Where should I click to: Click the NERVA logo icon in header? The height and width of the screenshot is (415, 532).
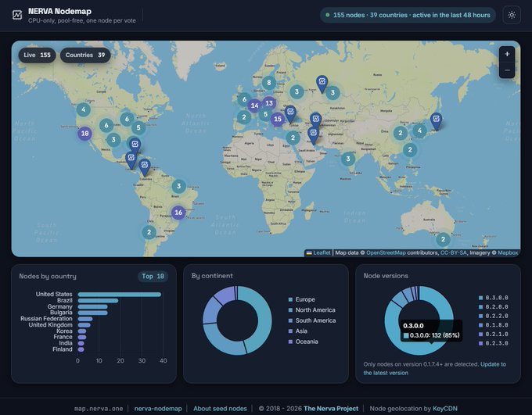[17, 15]
